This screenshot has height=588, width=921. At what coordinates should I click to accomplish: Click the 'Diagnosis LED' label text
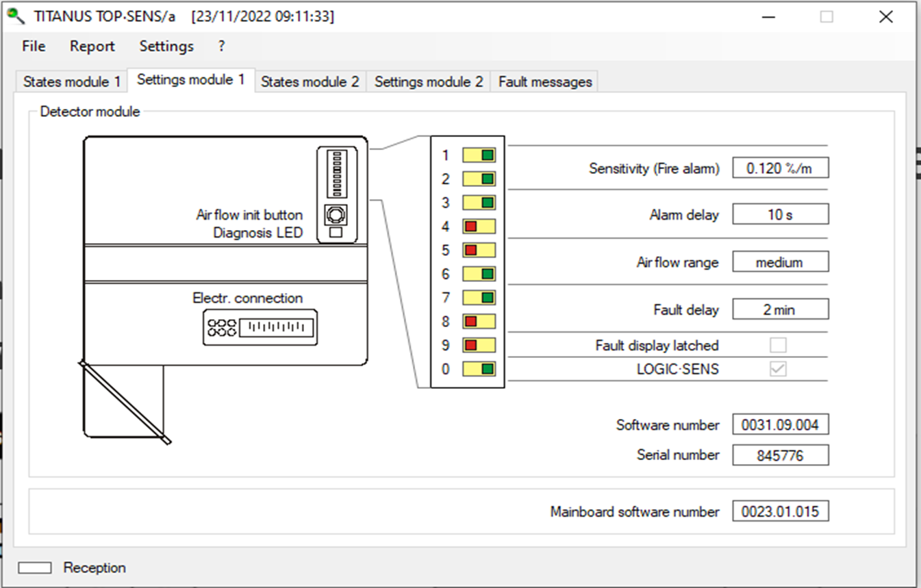[257, 233]
